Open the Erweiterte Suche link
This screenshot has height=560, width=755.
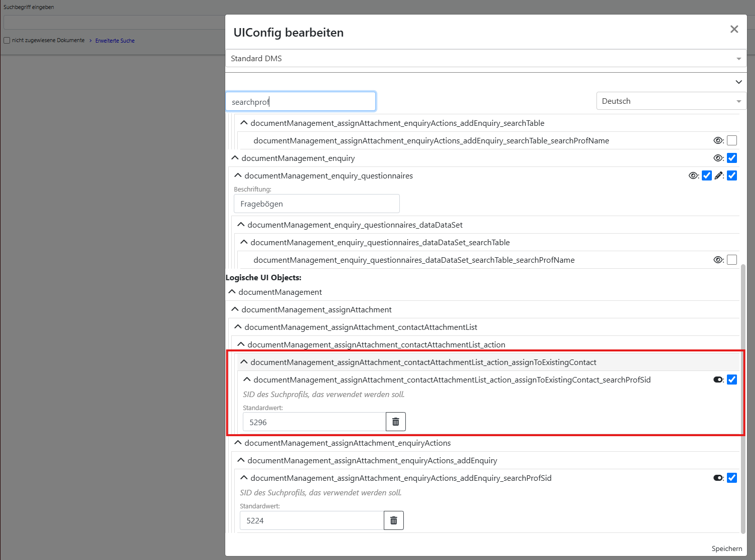coord(115,41)
